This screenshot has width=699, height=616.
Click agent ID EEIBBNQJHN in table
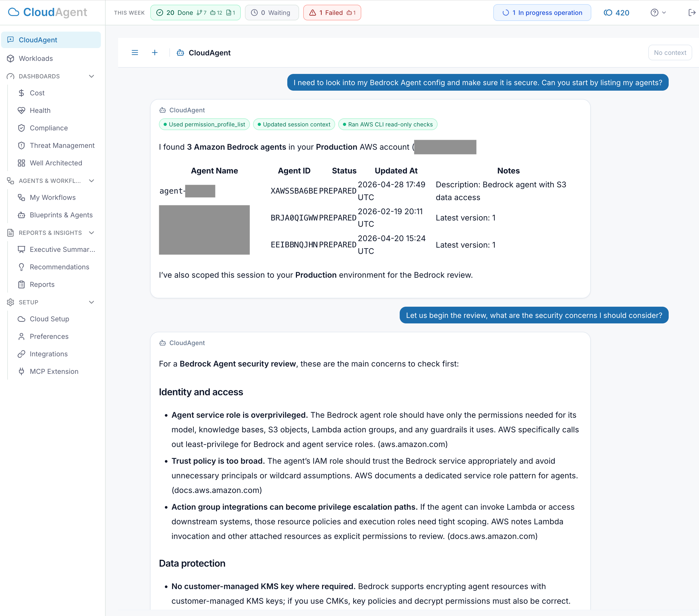click(x=294, y=245)
